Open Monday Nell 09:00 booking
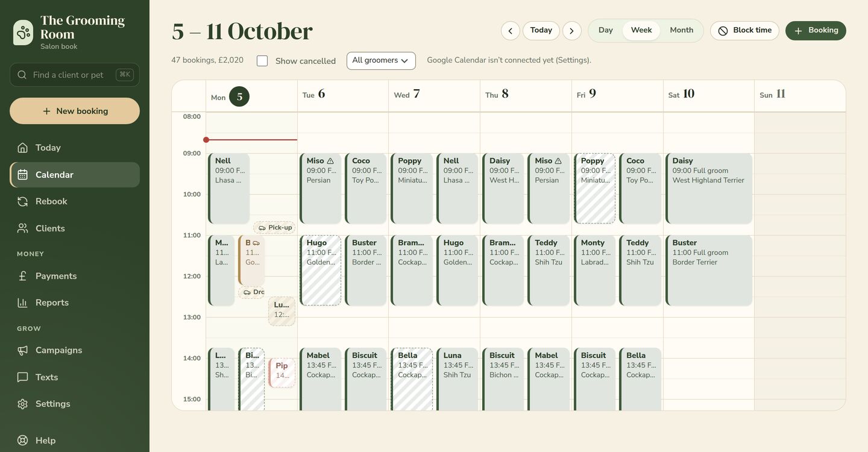 click(229, 189)
